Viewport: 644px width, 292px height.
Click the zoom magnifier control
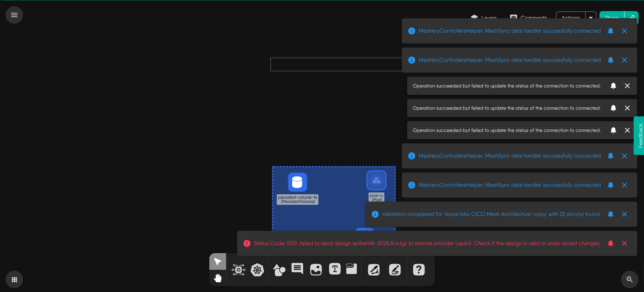pos(629,279)
